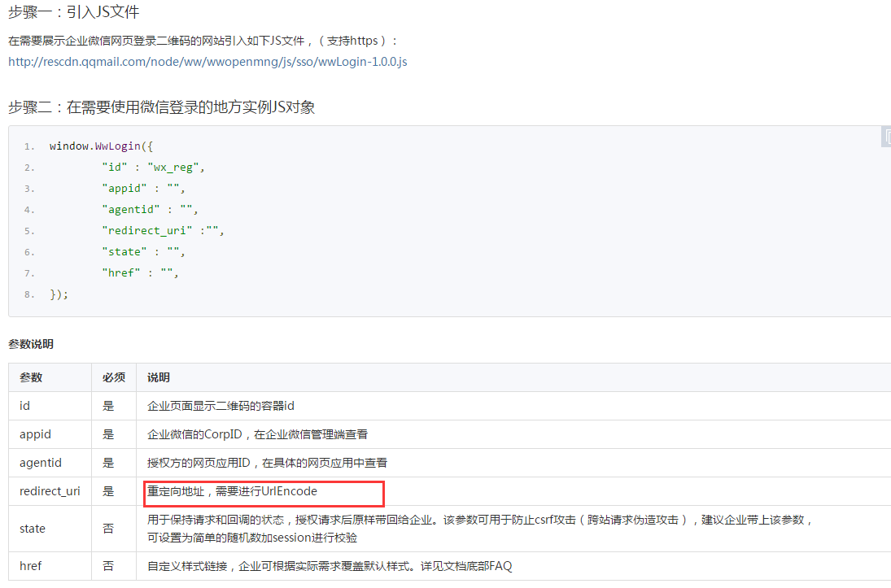Screen dimensions: 891x588
Task: Place cursor on the "id" : "wx_reg" line
Action: pyautogui.click(x=153, y=168)
